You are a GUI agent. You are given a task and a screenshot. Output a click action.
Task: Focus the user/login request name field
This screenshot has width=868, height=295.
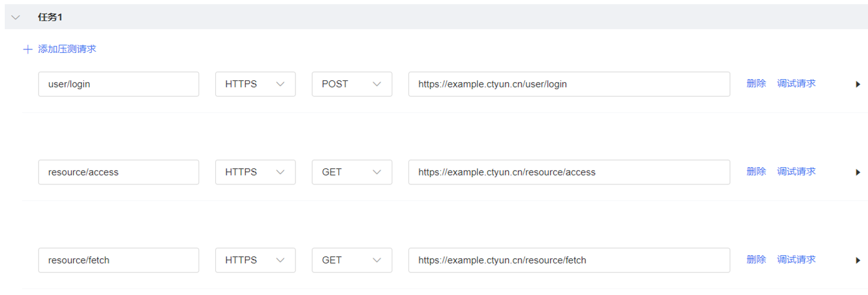pyautogui.click(x=118, y=84)
